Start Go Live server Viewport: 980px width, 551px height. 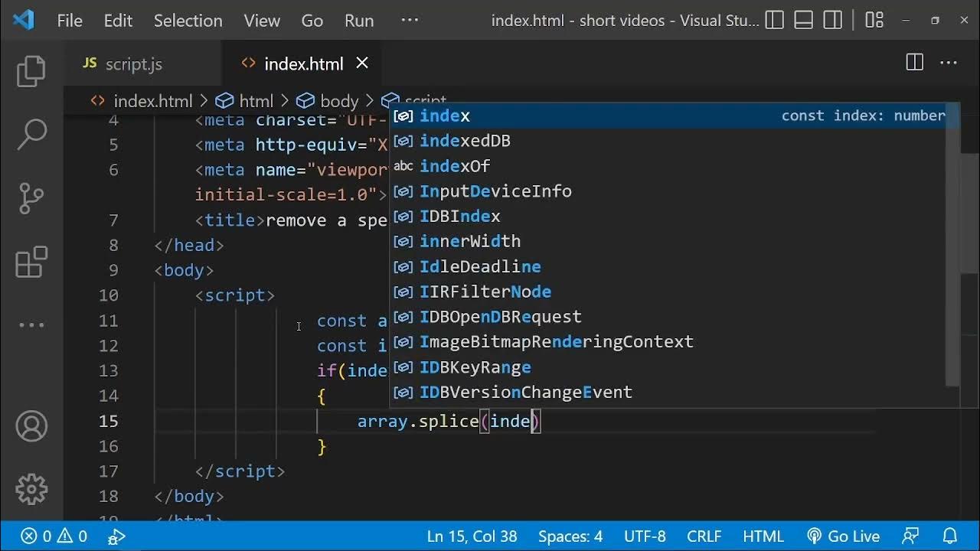tap(843, 536)
